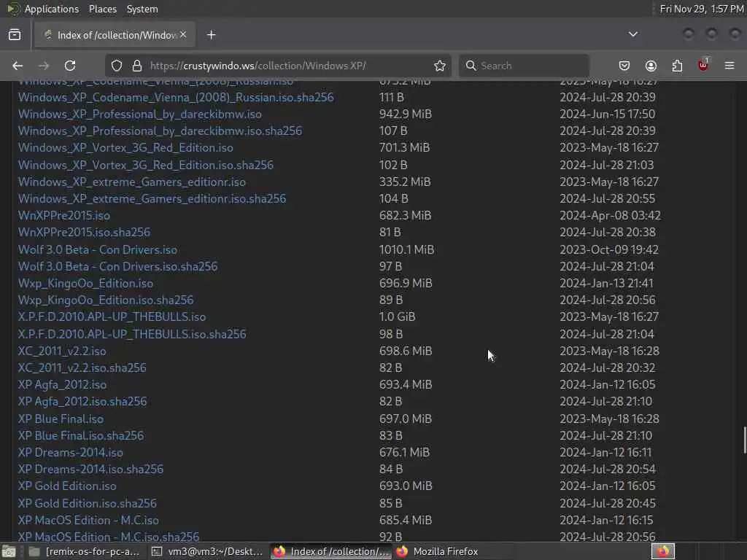747x560 pixels.
Task: Open XP Agfa_2012.iso.sha256 link
Action: point(82,402)
